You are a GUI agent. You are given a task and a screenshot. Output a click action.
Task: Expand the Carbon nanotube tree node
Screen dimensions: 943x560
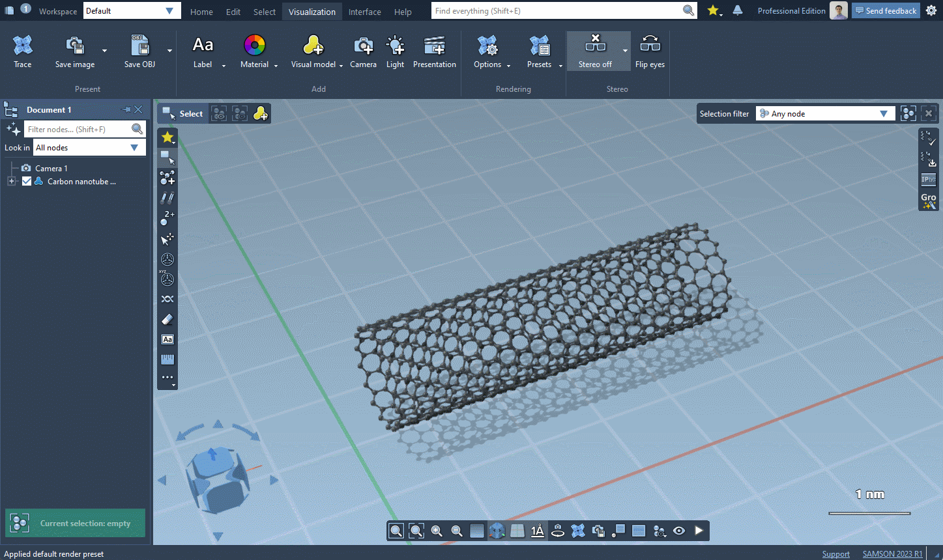pyautogui.click(x=11, y=182)
